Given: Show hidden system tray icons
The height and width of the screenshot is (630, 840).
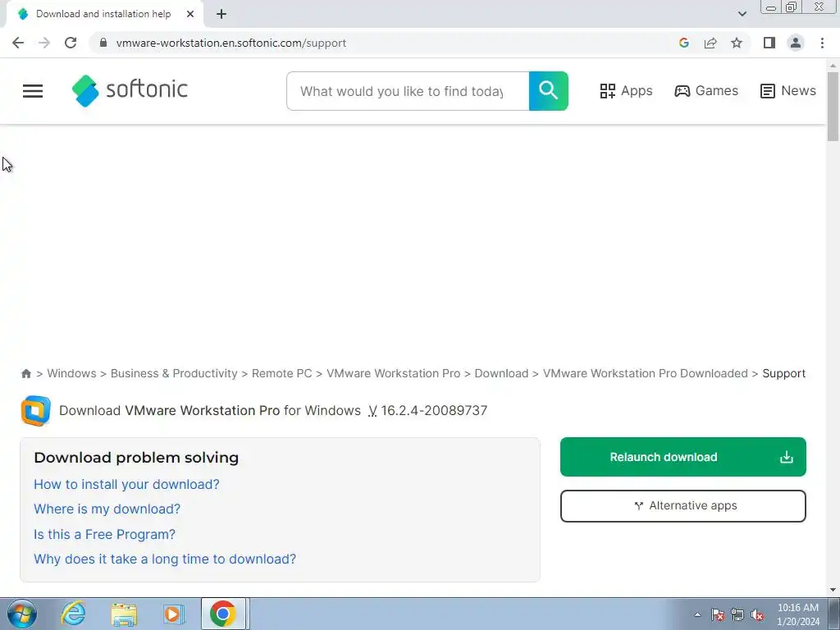Looking at the screenshot, I should [697, 614].
